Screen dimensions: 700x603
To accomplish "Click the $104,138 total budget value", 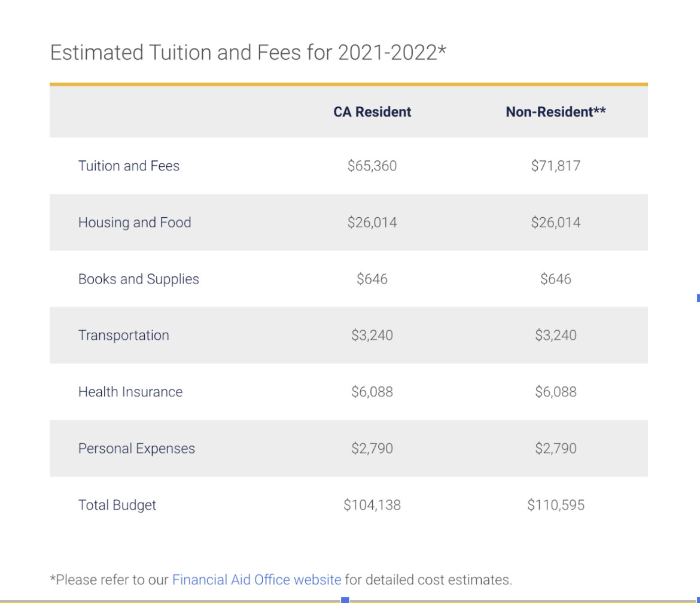I will point(372,505).
